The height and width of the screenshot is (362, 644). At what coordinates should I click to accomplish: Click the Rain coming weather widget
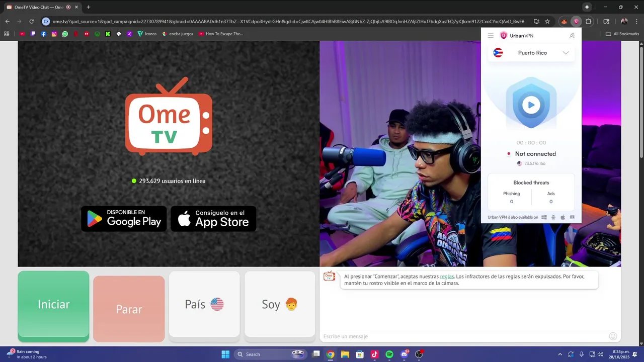pos(27,354)
